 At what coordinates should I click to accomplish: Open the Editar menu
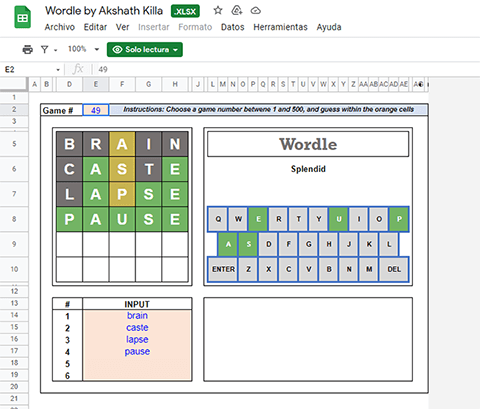[95, 27]
